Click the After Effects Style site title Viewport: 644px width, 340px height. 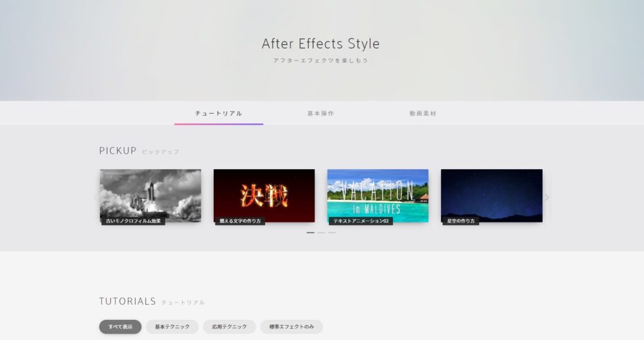coord(321,44)
